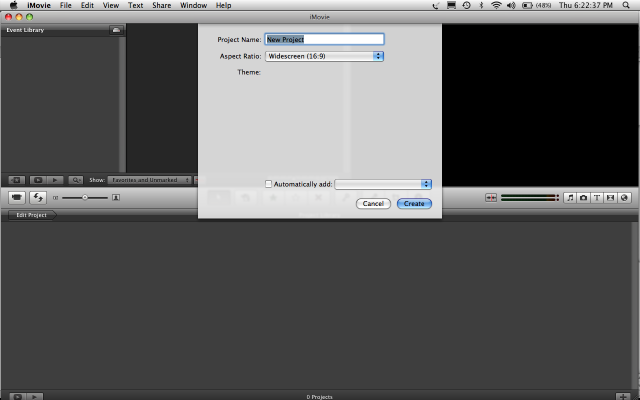Click the audio level meter
The image size is (640, 400).
[529, 198]
